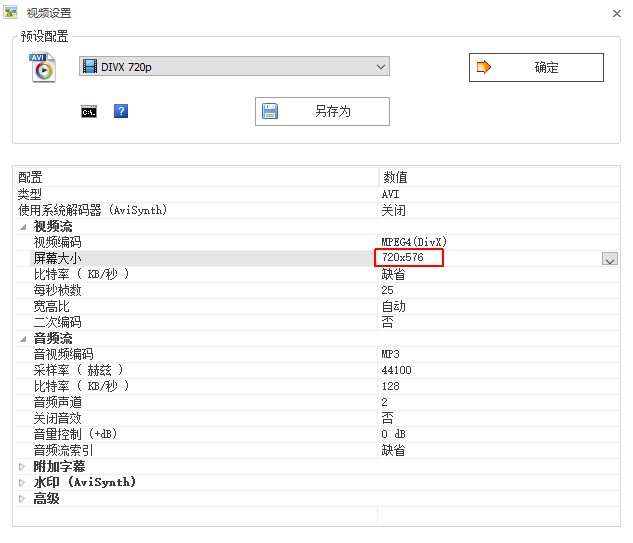
Task: Click the blue help question mark icon
Action: click(121, 111)
